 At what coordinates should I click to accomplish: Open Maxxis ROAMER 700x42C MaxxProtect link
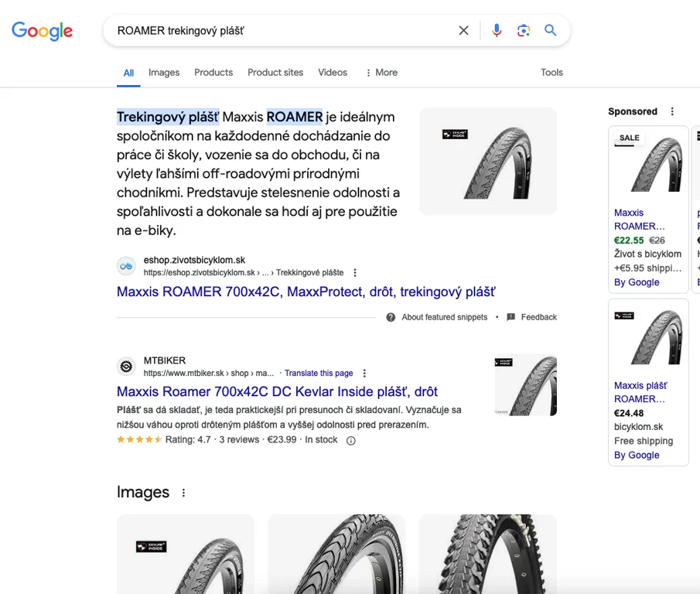coord(306,292)
